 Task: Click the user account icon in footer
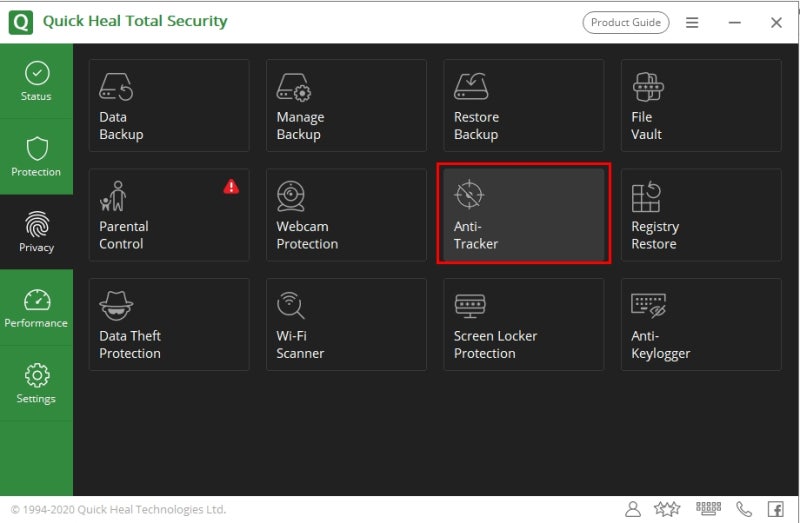[633, 509]
